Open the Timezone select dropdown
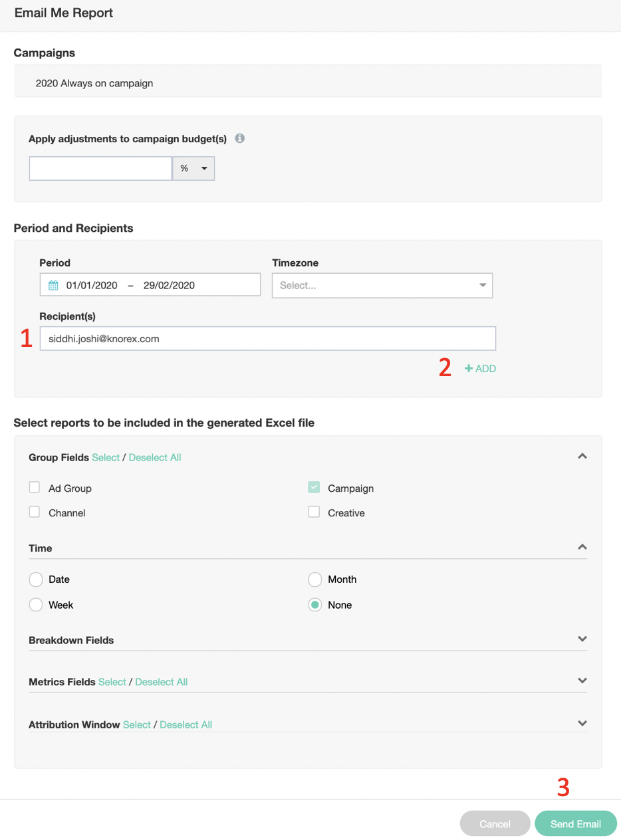This screenshot has height=840, width=621. point(382,285)
